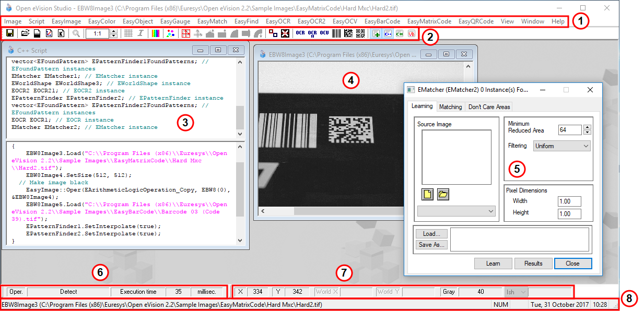Switch to the Matching tab

point(450,107)
